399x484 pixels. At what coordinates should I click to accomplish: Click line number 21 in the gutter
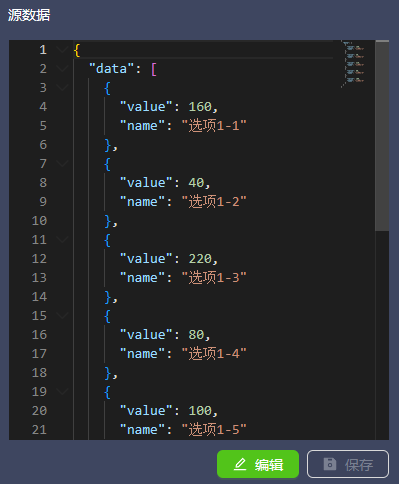pos(39,430)
